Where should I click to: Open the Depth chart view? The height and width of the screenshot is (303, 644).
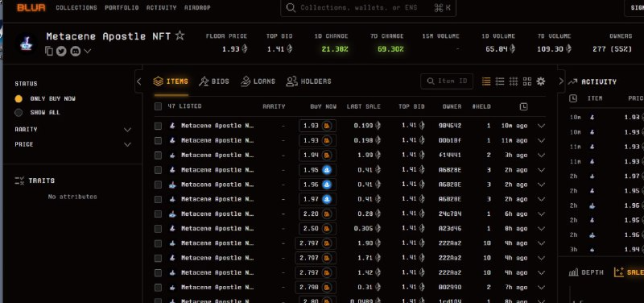pos(586,272)
